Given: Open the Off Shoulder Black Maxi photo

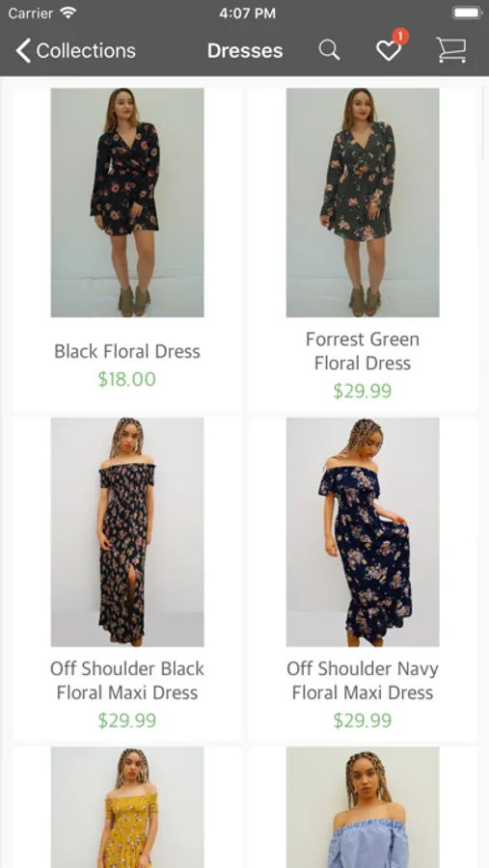Looking at the screenshot, I should (127, 532).
